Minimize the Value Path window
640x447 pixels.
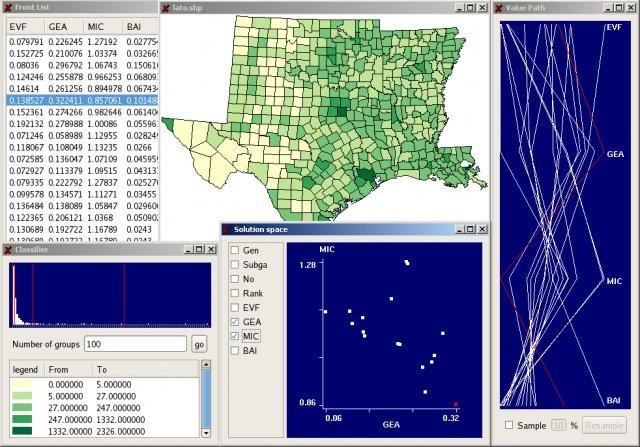point(609,7)
